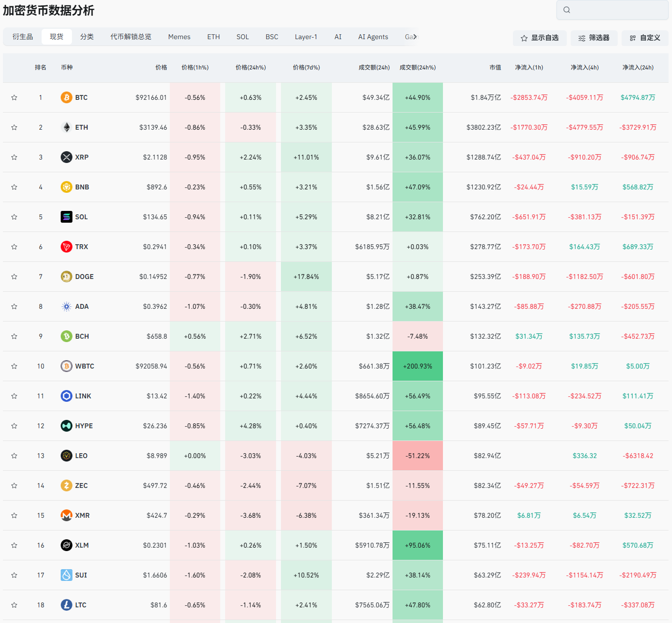Click the SUI token icon

click(66, 575)
